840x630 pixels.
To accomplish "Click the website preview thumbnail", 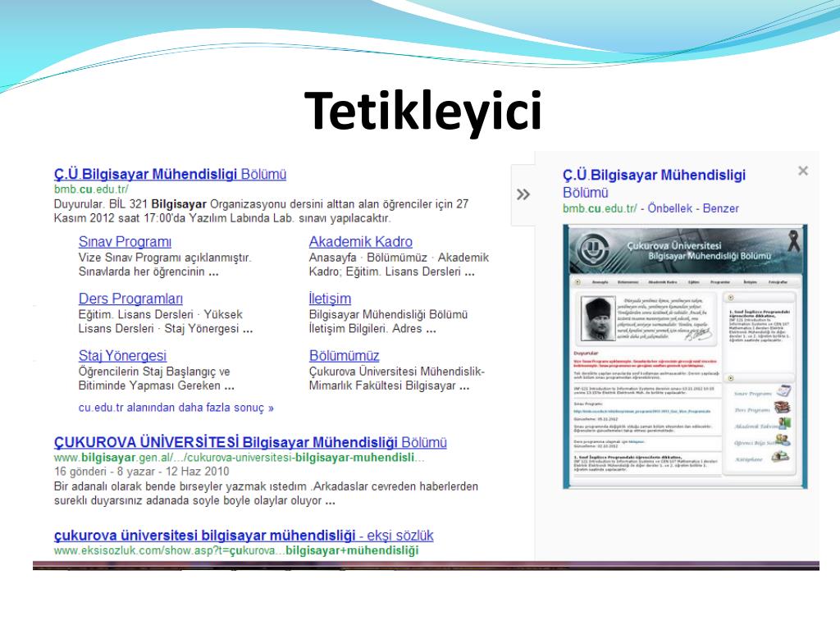I will pyautogui.click(x=685, y=357).
